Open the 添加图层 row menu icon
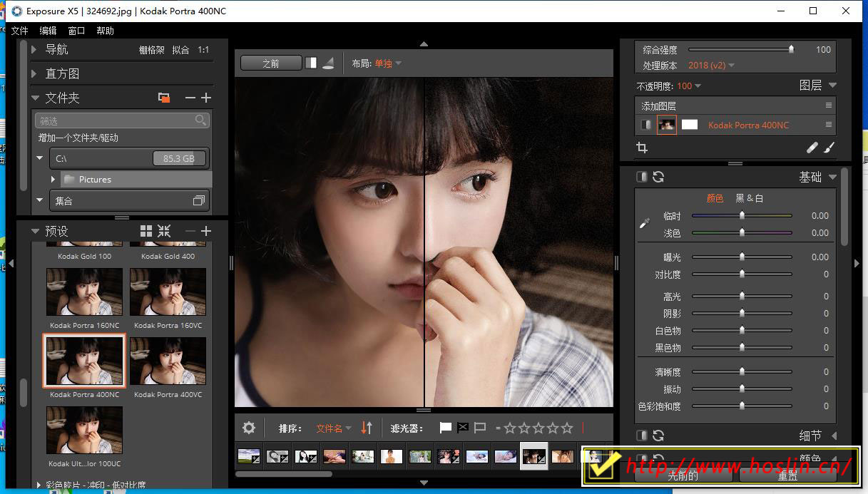 (829, 106)
